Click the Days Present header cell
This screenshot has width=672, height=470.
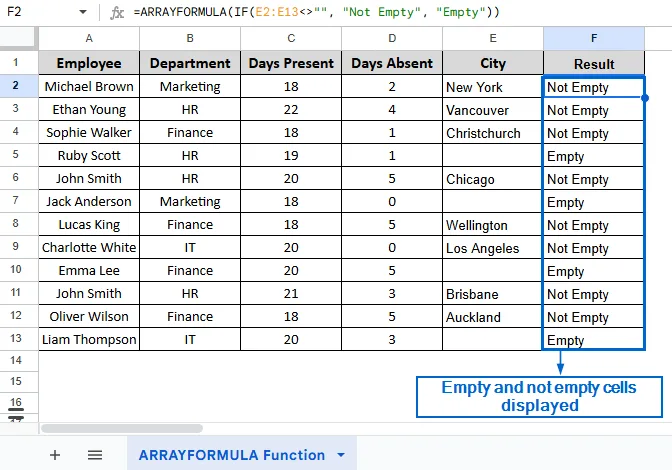pos(291,63)
